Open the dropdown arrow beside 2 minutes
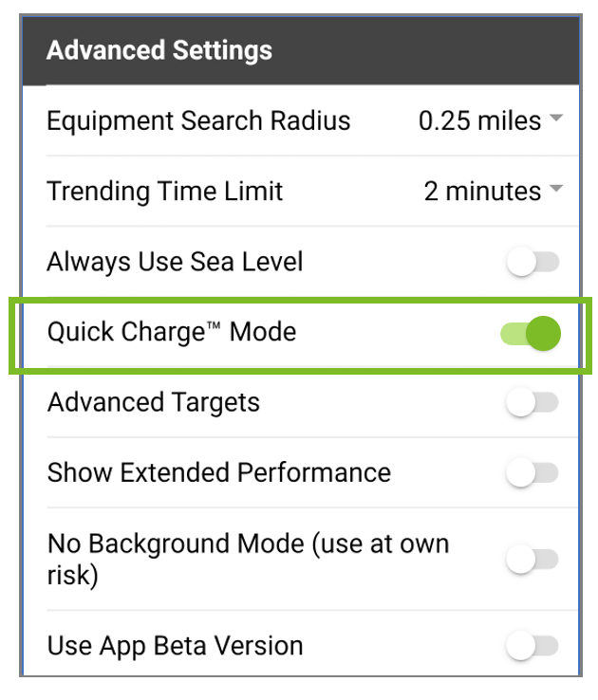 click(556, 189)
